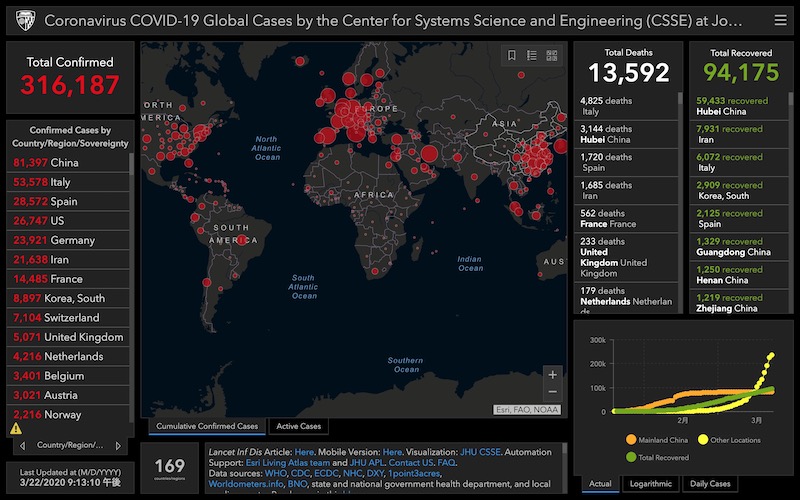
Task: Zoom out on the map
Action: click(553, 392)
